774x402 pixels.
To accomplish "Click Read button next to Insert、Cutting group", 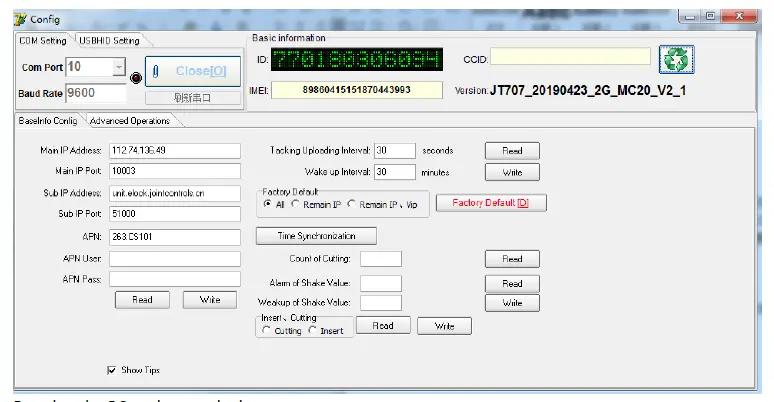I will click(383, 326).
